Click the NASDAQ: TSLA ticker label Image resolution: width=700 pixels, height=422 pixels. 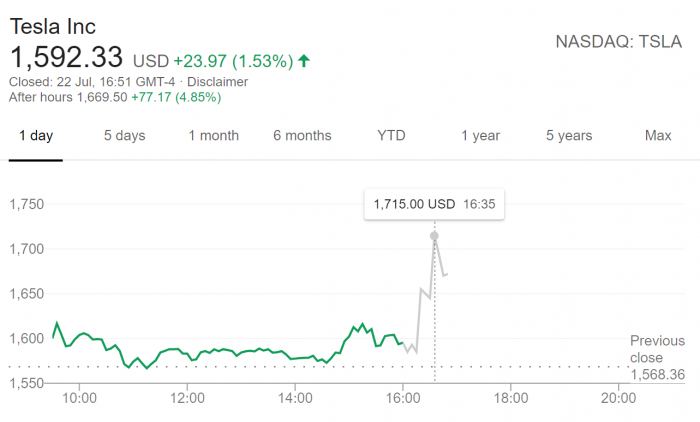pyautogui.click(x=620, y=41)
